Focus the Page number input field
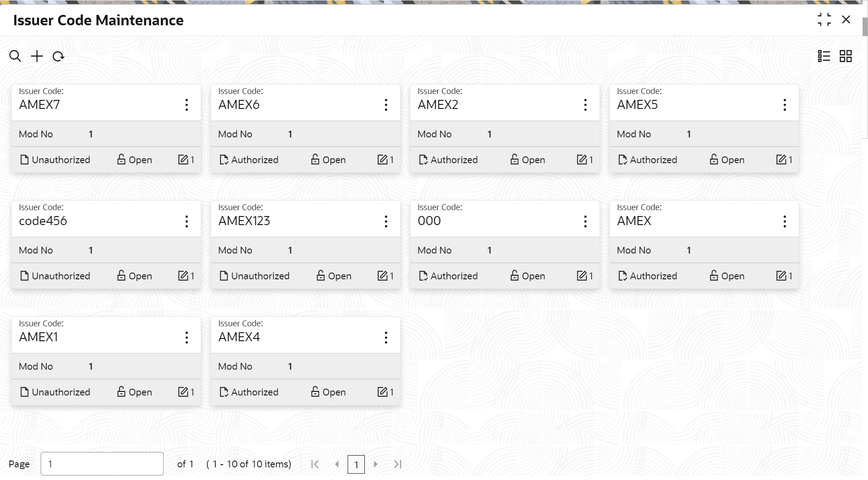Image resolution: width=868 pixels, height=480 pixels. pos(102,464)
